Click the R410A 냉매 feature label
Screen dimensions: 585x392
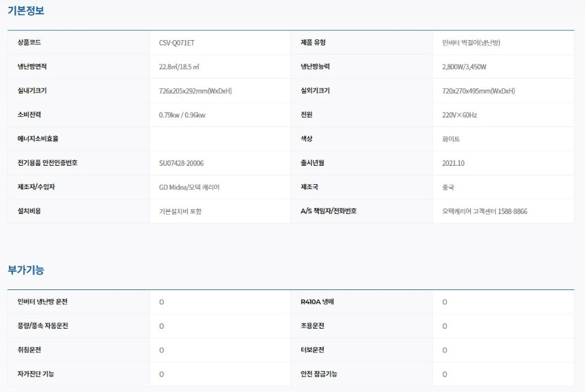[x=317, y=302]
